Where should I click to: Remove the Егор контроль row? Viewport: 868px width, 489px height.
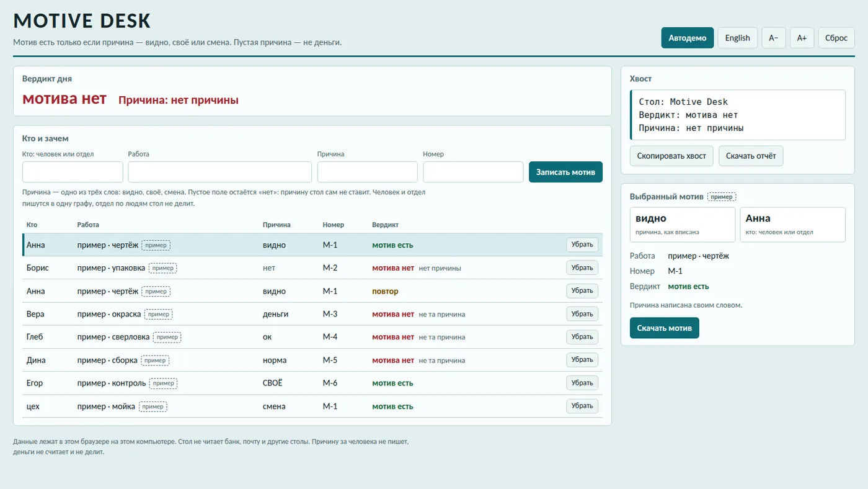point(582,383)
